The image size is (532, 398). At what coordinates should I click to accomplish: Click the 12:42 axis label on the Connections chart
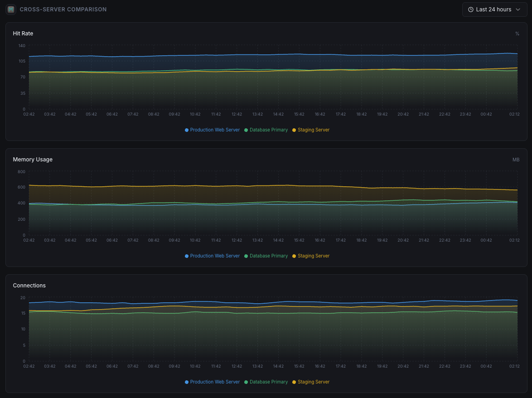pos(236,366)
